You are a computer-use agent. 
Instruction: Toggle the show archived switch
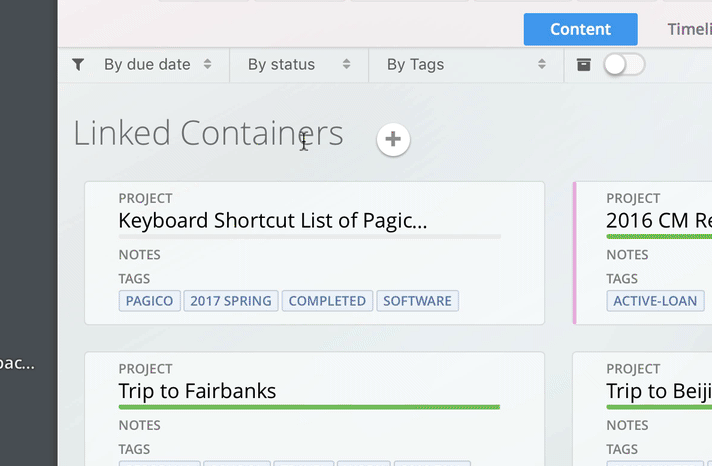624,64
